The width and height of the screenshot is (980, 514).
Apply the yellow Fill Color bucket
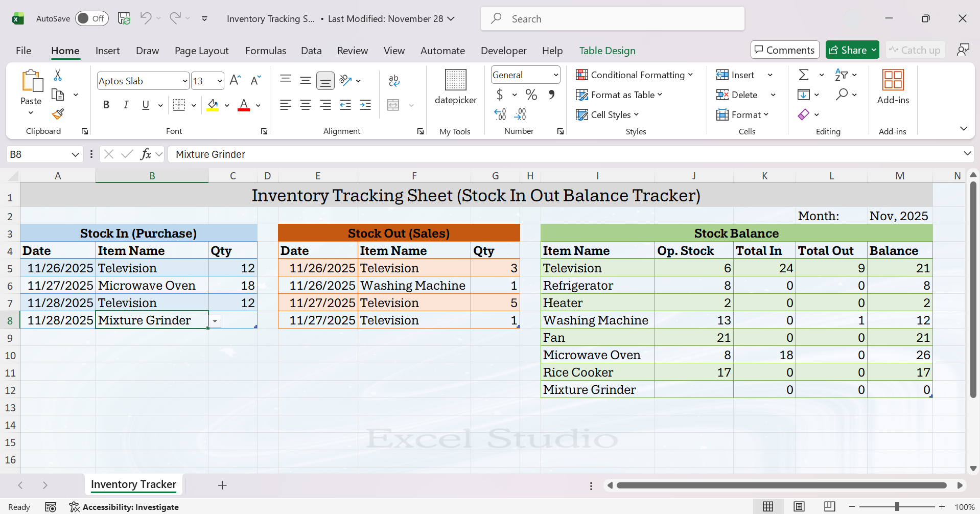click(213, 105)
